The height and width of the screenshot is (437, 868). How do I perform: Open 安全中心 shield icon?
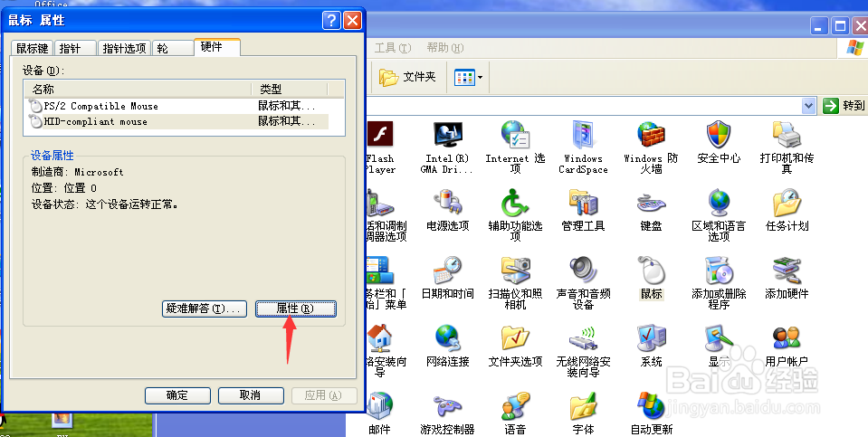coord(719,135)
